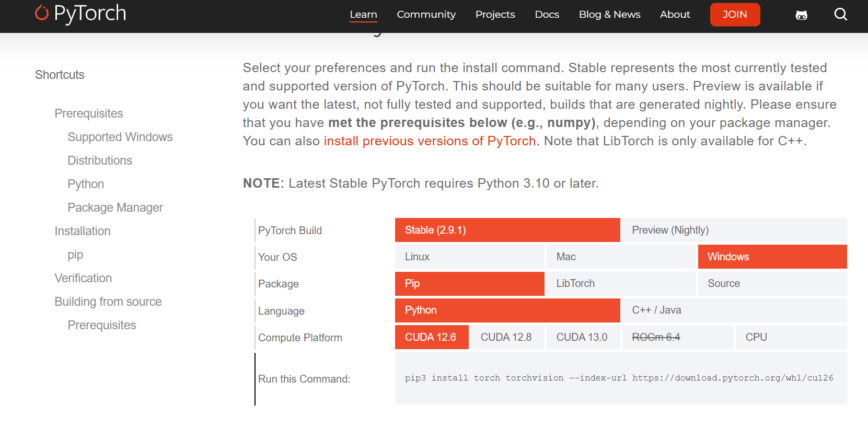The width and height of the screenshot is (868, 426).
Task: Open the Blog & News menu
Action: pos(609,15)
